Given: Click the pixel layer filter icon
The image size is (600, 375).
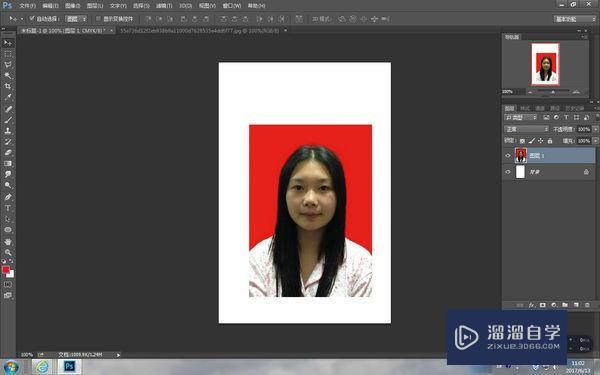Looking at the screenshot, I should coord(546,117).
